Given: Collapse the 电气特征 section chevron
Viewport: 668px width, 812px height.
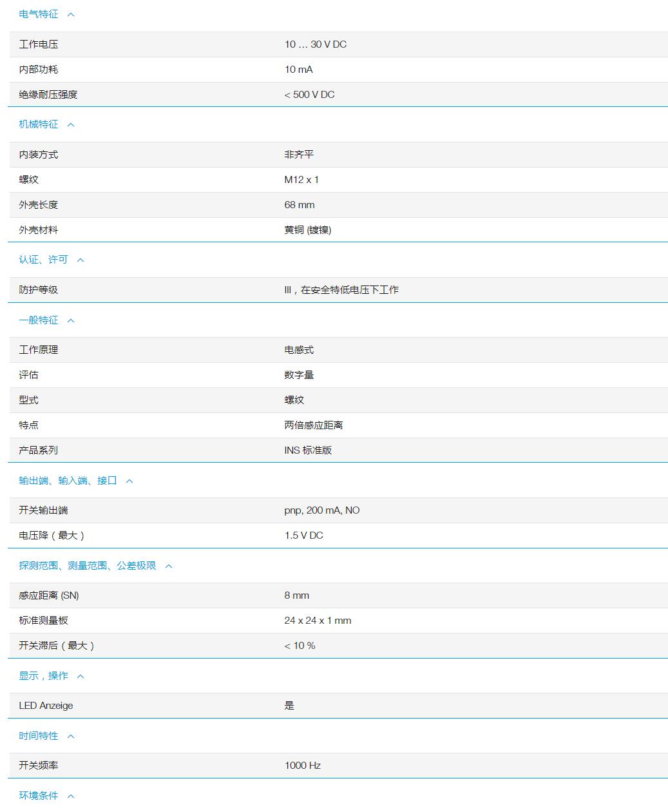Looking at the screenshot, I should pos(72,14).
